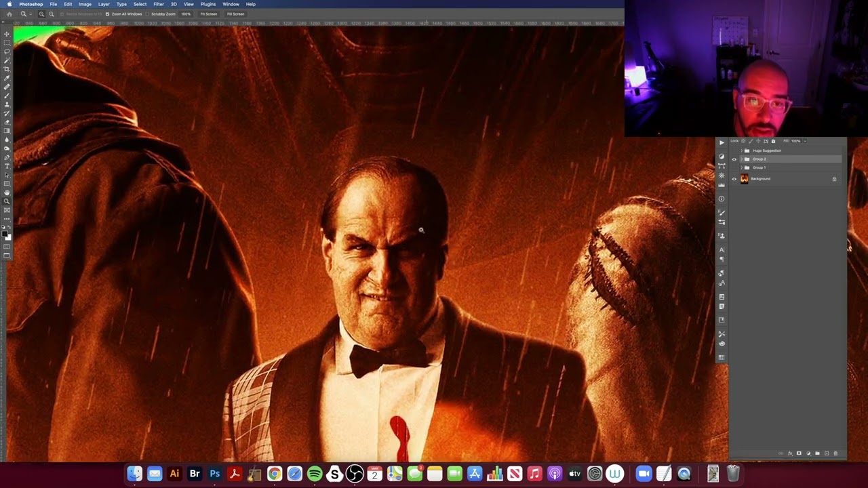This screenshot has width=868, height=488.
Task: Click the Background layer lock icon
Action: tap(834, 179)
